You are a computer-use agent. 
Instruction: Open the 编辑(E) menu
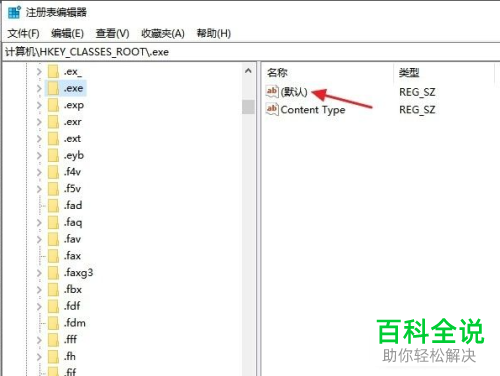click(x=67, y=33)
